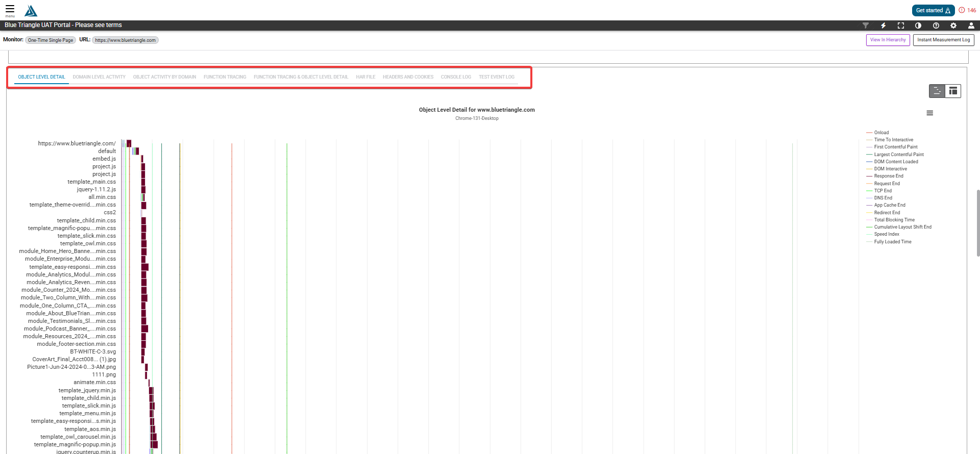Click the Get started button
This screenshot has height=454, width=980.
[933, 10]
